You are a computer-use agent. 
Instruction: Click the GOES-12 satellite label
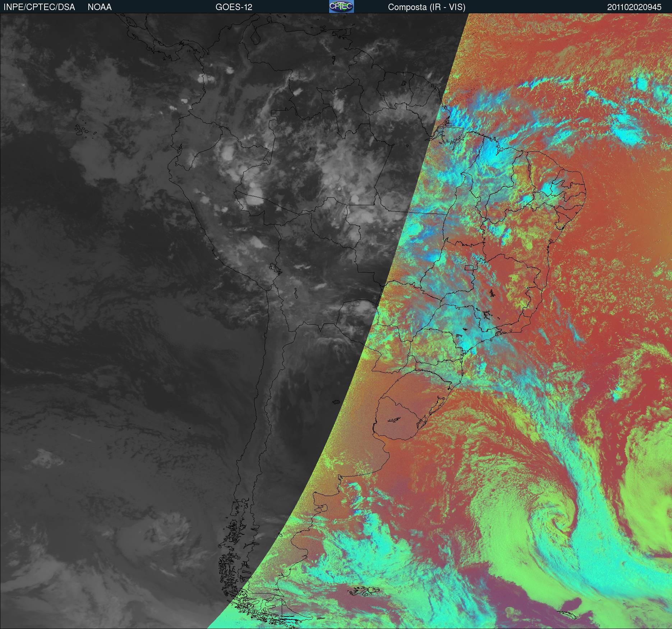234,7
